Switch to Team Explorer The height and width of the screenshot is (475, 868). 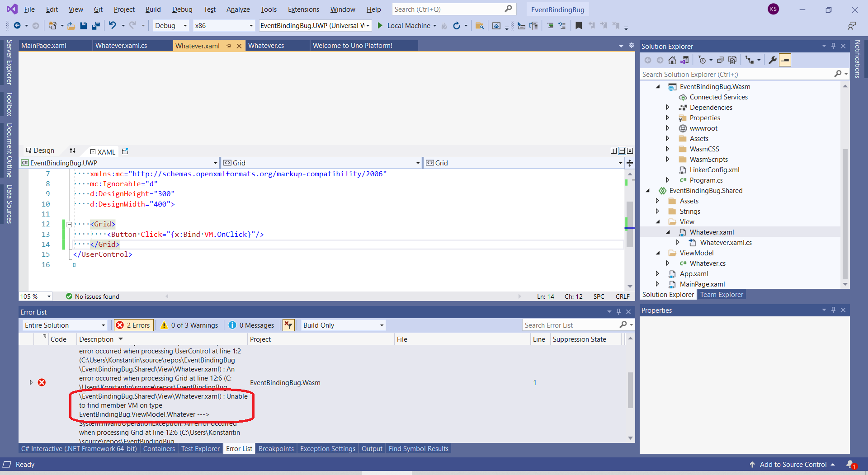pyautogui.click(x=722, y=294)
